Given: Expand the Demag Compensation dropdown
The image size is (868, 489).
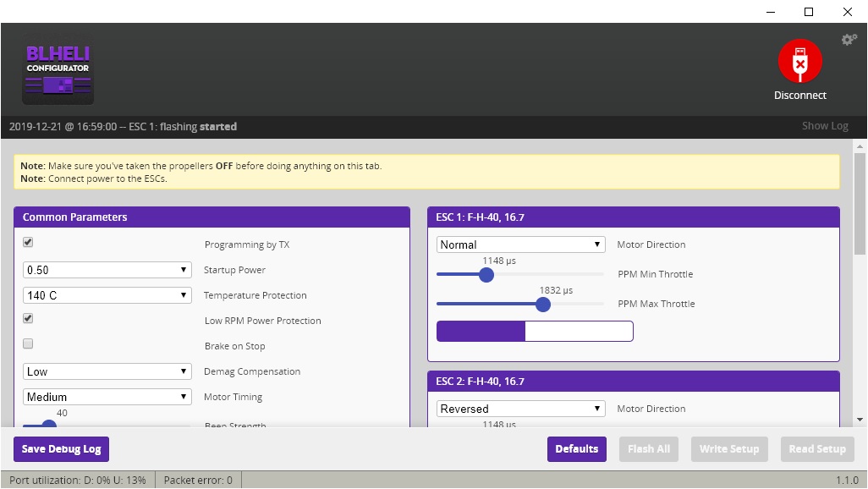Looking at the screenshot, I should 107,371.
